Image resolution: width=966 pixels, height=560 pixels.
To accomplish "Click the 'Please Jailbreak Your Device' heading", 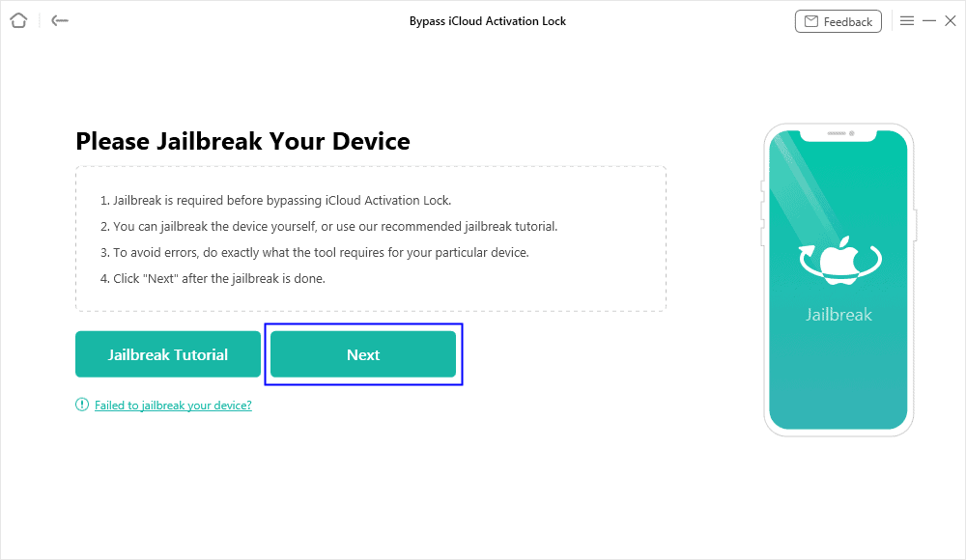I will (x=242, y=141).
